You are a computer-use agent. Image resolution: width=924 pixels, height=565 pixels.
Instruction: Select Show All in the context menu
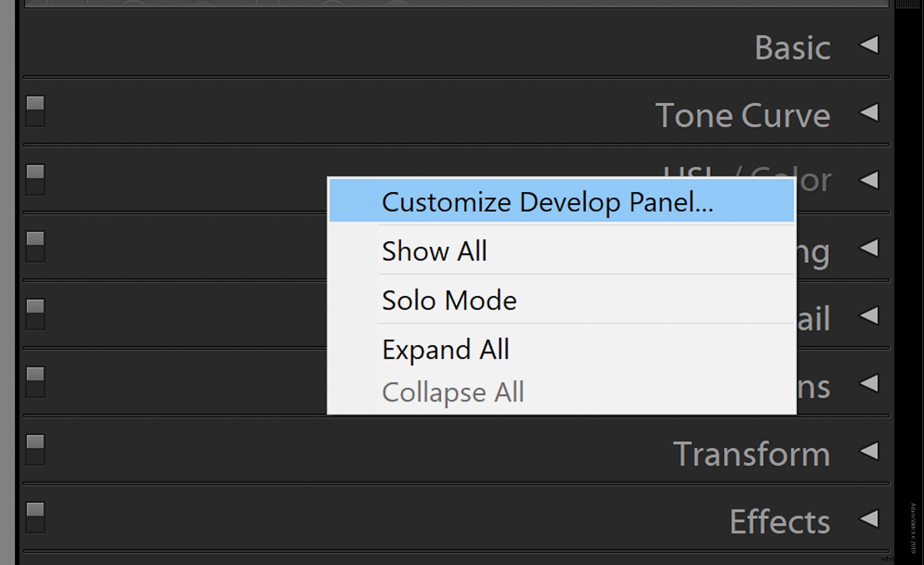click(434, 250)
